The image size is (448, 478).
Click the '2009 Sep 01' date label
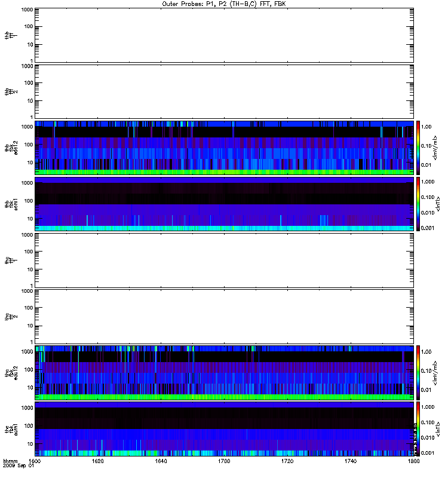(18, 466)
